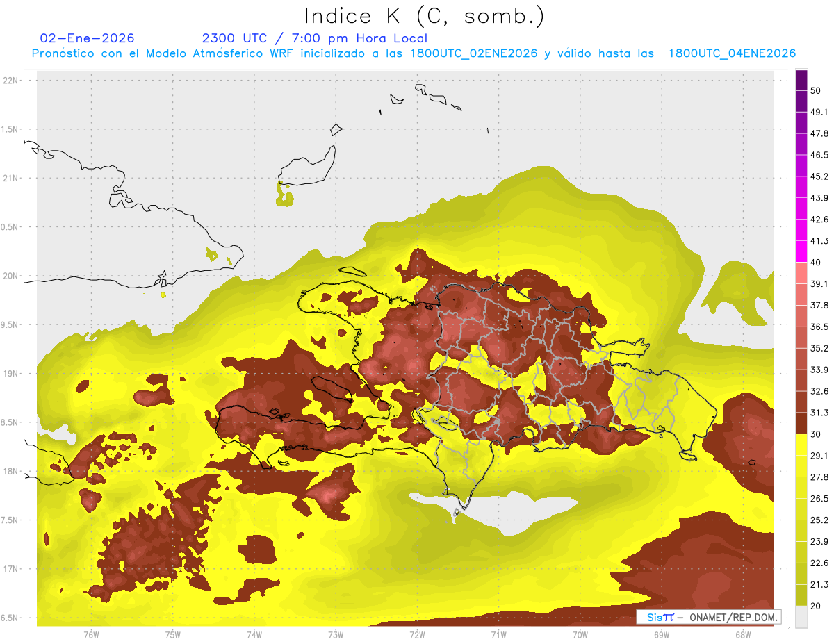This screenshot has height=644, width=834.
Task: Click the '35.2' colorbar value
Action: [x=819, y=348]
